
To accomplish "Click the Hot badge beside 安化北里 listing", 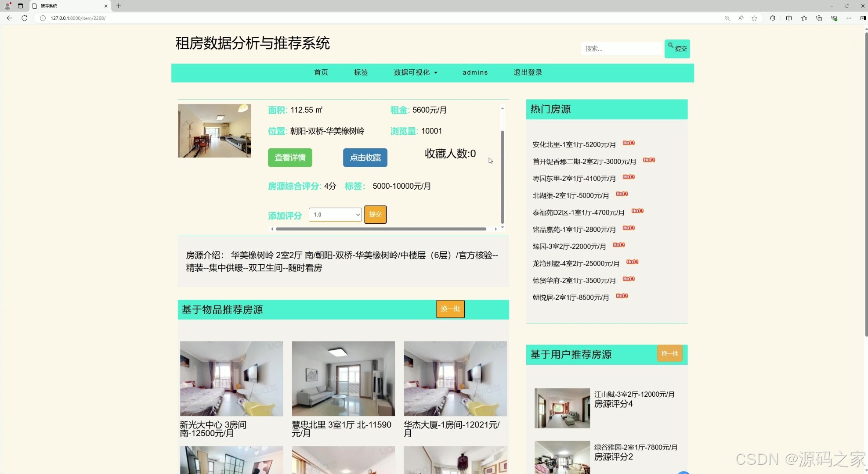I will pos(628,143).
